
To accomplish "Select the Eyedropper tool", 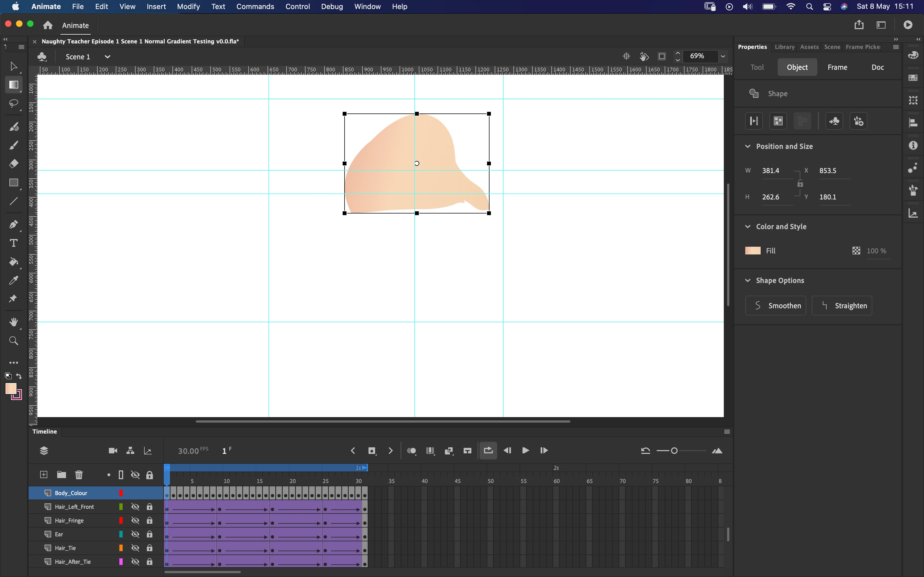I will 14,281.
